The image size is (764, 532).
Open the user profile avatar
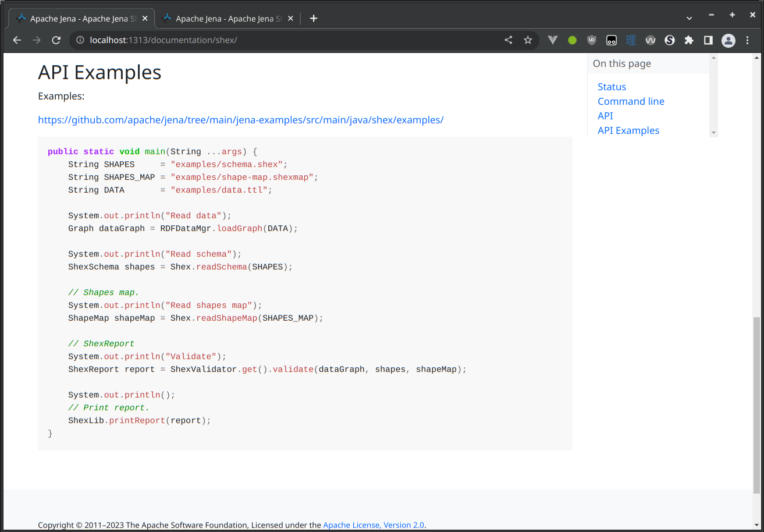tap(729, 40)
